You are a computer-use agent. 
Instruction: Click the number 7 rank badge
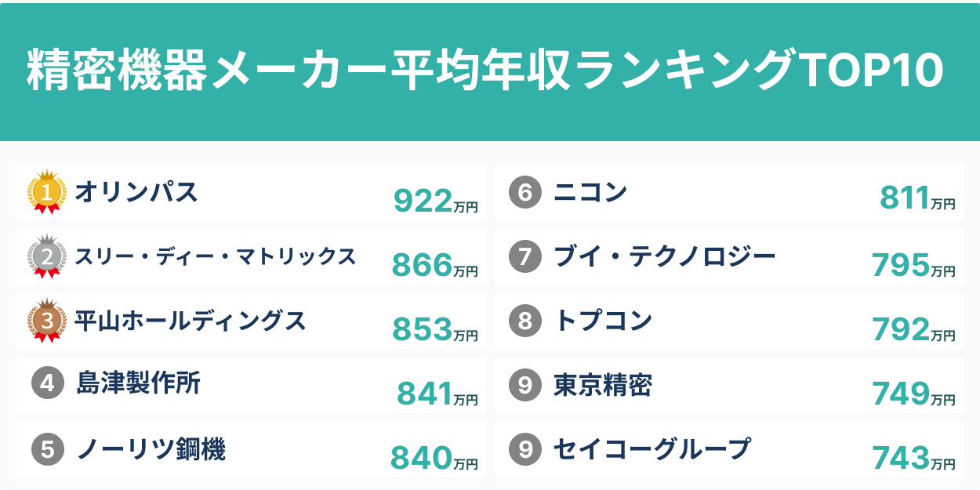click(x=525, y=256)
